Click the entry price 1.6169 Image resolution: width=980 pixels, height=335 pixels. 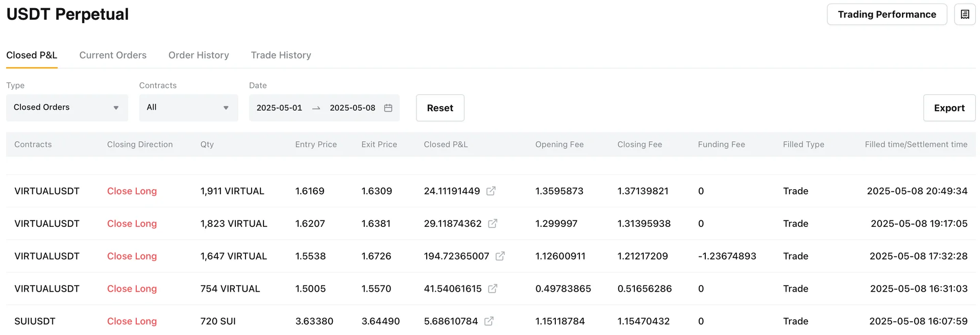[310, 191]
